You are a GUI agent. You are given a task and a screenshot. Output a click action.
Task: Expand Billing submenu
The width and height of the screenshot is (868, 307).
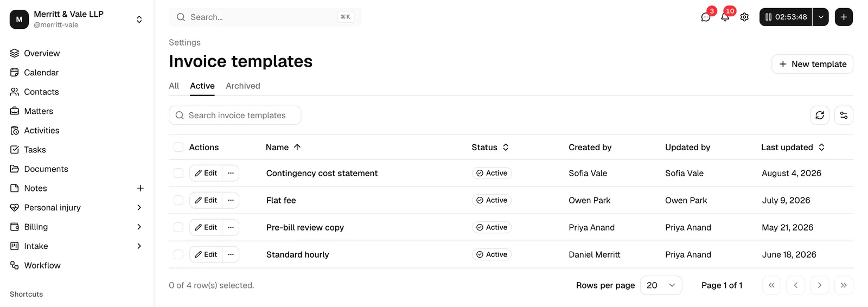tap(139, 227)
